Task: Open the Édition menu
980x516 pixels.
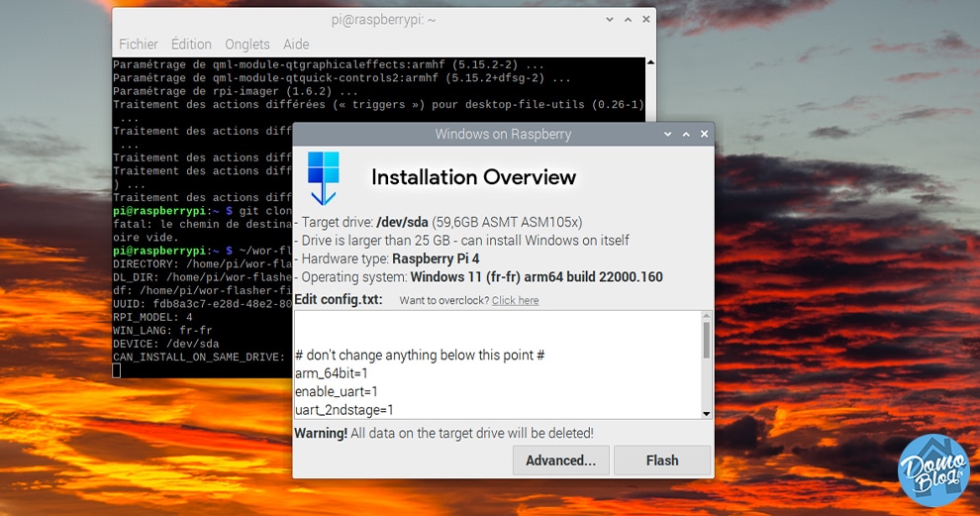Action: click(x=191, y=44)
